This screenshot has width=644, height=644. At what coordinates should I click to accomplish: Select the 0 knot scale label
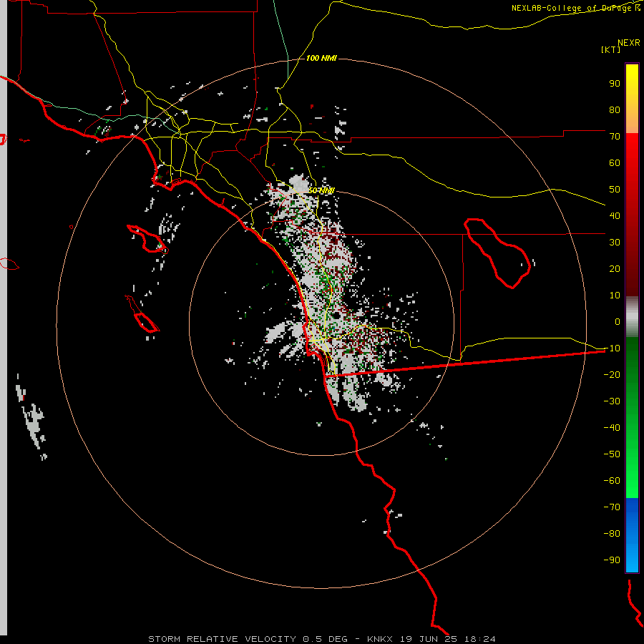pyautogui.click(x=618, y=322)
